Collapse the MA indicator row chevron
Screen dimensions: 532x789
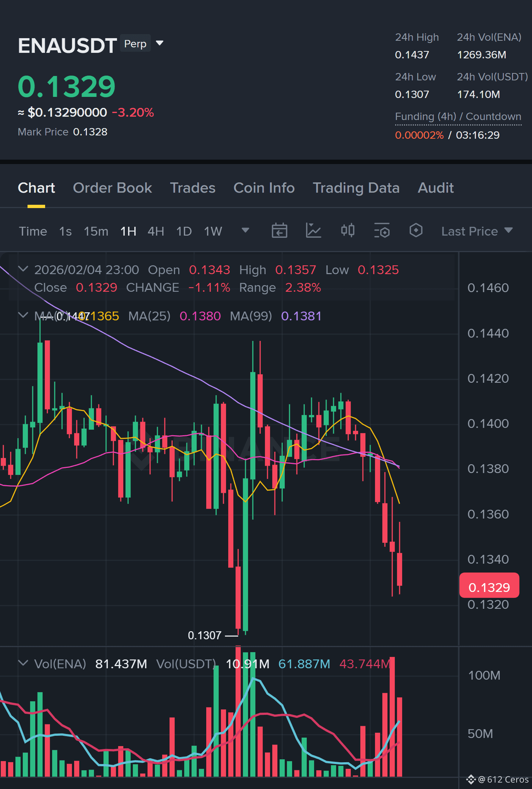pos(23,315)
